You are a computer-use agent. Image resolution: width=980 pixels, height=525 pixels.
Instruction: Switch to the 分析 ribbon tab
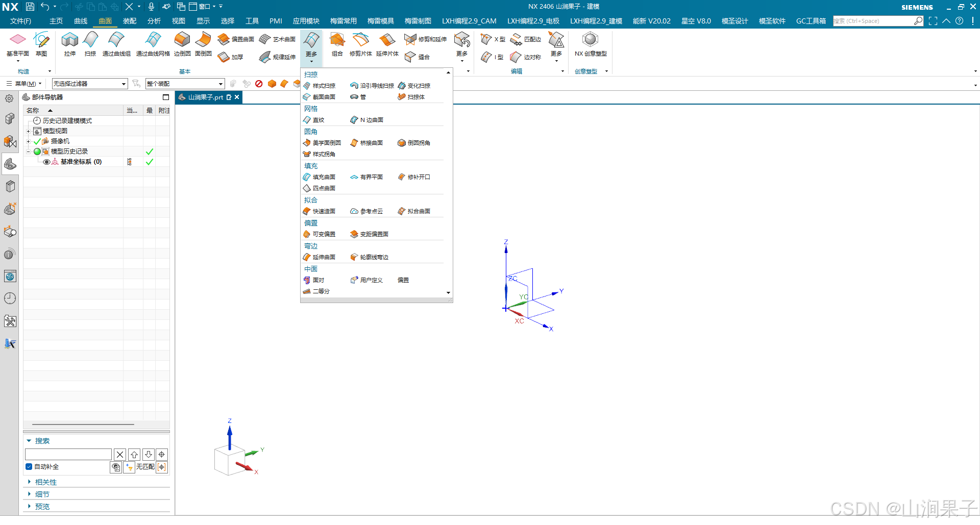click(154, 21)
